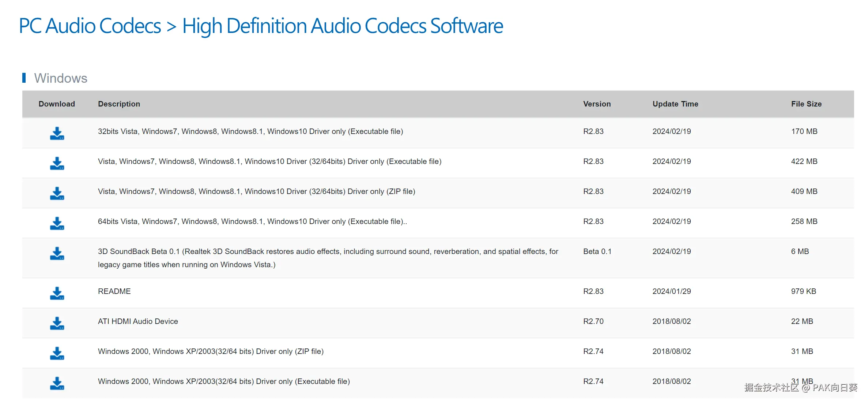Click the Version column header
Screen dimensions: 868x403
[597, 104]
